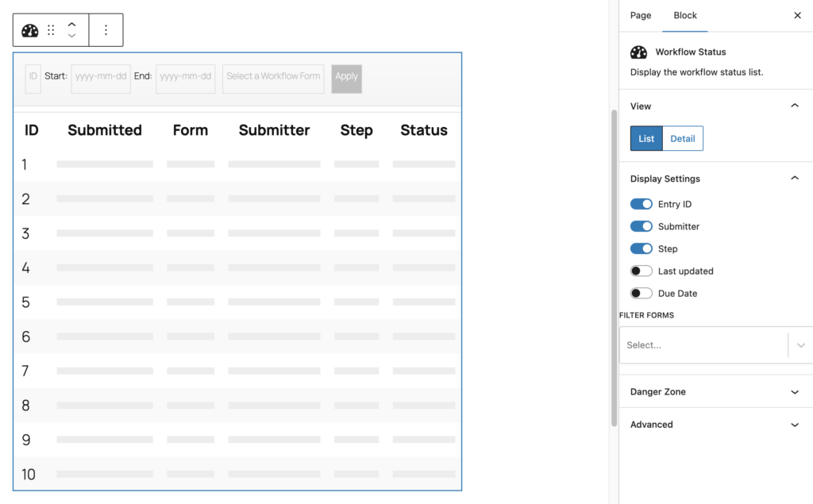Collapse the Display Settings panel

point(794,179)
